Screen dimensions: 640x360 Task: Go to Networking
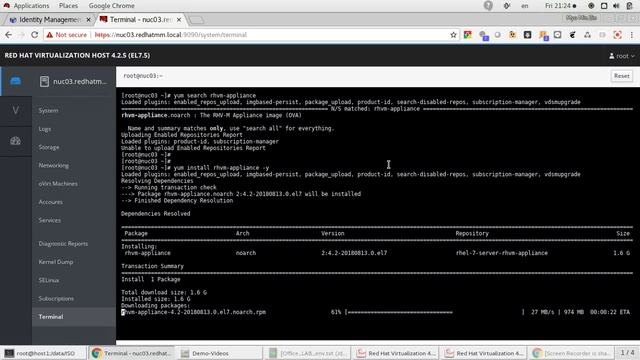click(x=53, y=166)
